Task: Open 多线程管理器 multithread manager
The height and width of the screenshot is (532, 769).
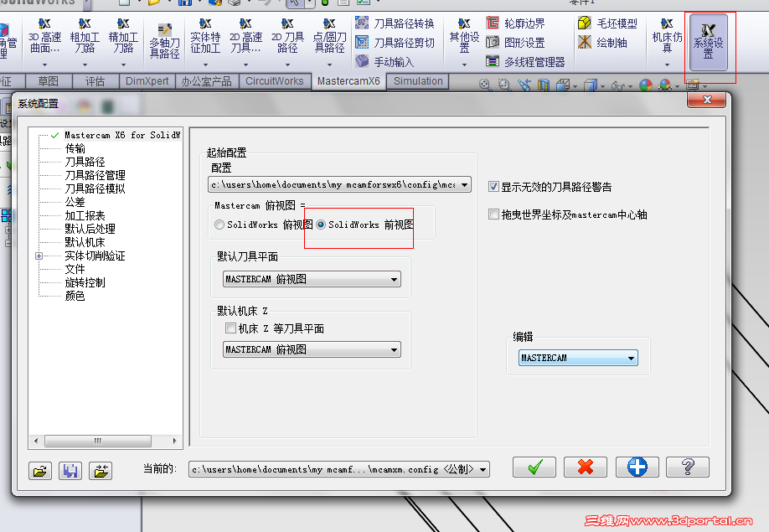Action: pos(525,62)
